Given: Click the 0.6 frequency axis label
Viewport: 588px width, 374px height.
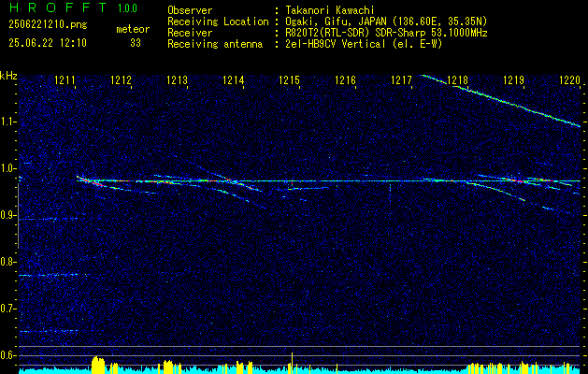Looking at the screenshot, I should [x=8, y=355].
